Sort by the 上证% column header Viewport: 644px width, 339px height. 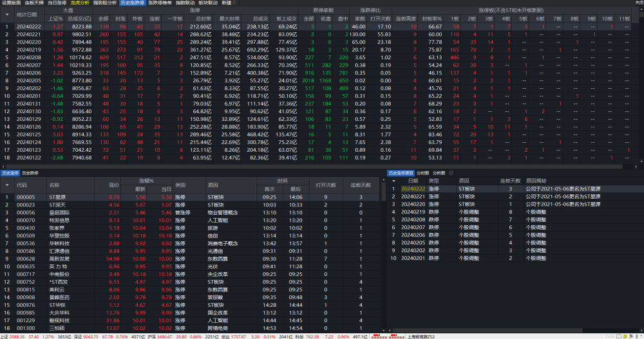pos(55,19)
